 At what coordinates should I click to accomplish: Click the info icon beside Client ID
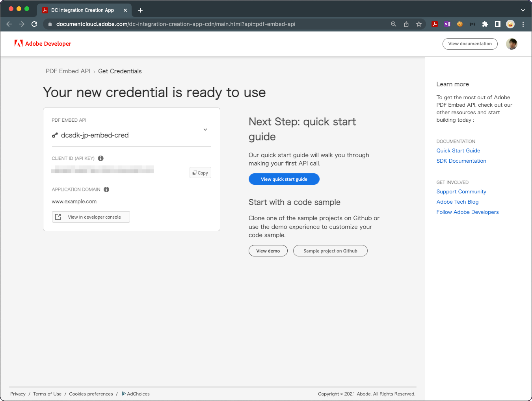point(100,158)
